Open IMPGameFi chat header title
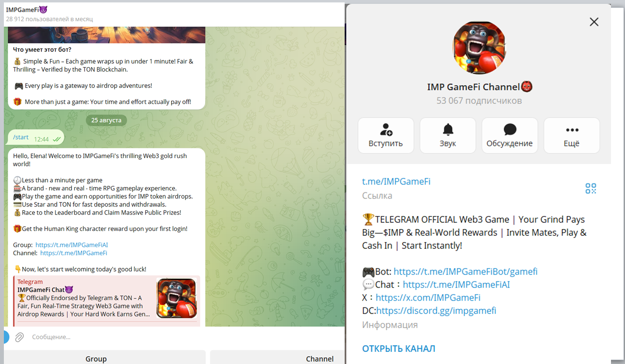 pyautogui.click(x=27, y=10)
